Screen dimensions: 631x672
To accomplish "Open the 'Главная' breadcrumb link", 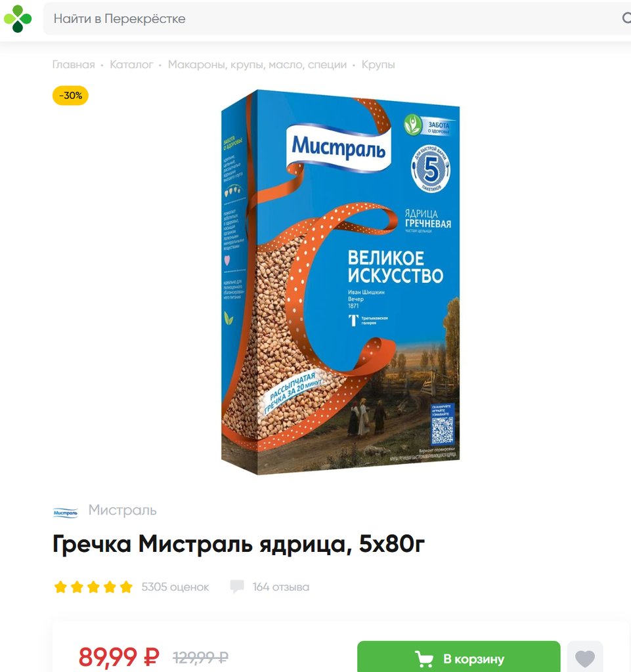I will 74,65.
